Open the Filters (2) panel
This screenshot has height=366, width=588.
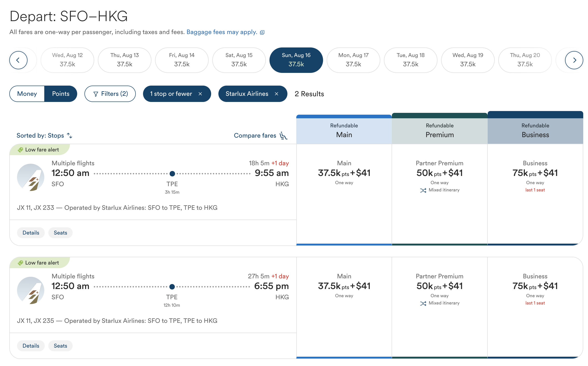pos(110,94)
